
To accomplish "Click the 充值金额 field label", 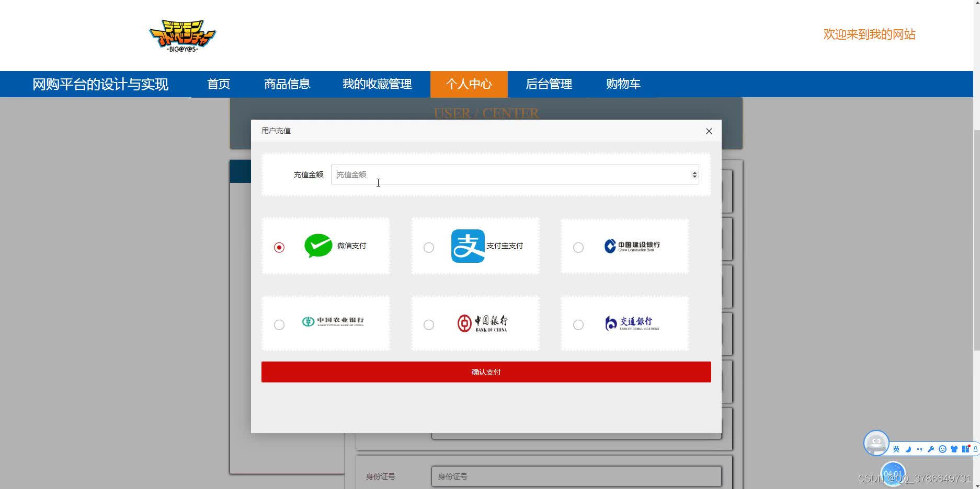I will (309, 174).
